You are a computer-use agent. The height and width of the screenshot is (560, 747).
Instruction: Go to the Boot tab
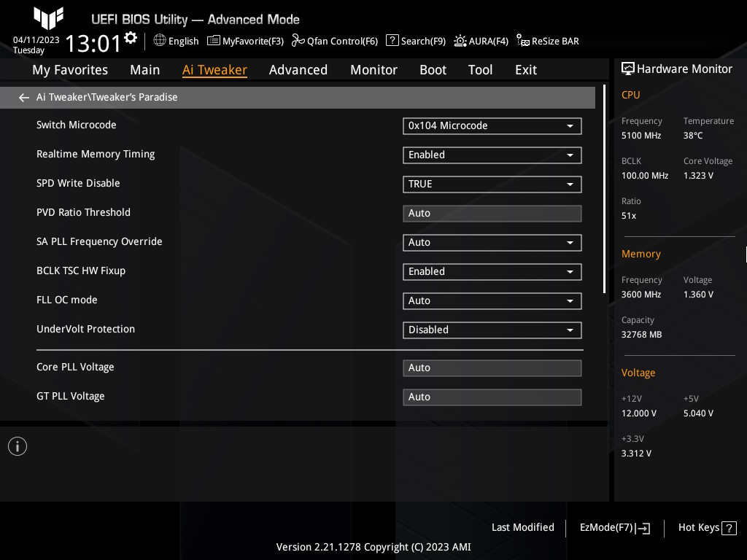point(433,70)
